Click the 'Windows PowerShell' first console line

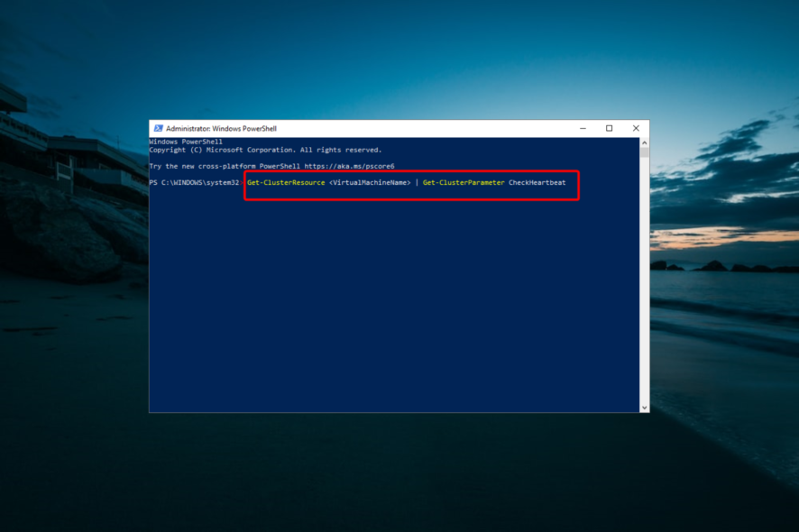[186, 142]
